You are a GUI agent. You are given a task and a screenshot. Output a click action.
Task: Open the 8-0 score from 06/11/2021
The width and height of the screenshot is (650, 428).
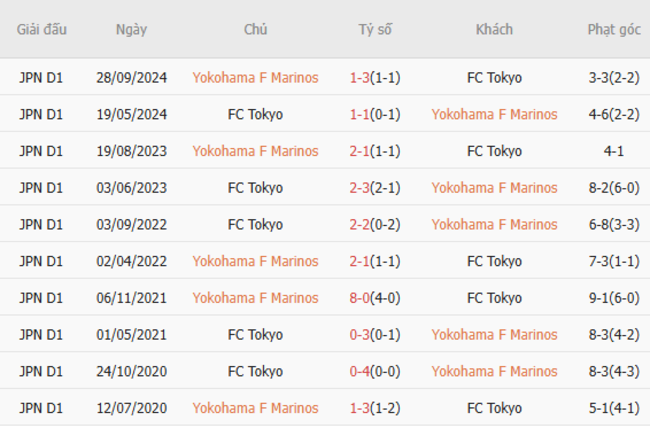359,297
